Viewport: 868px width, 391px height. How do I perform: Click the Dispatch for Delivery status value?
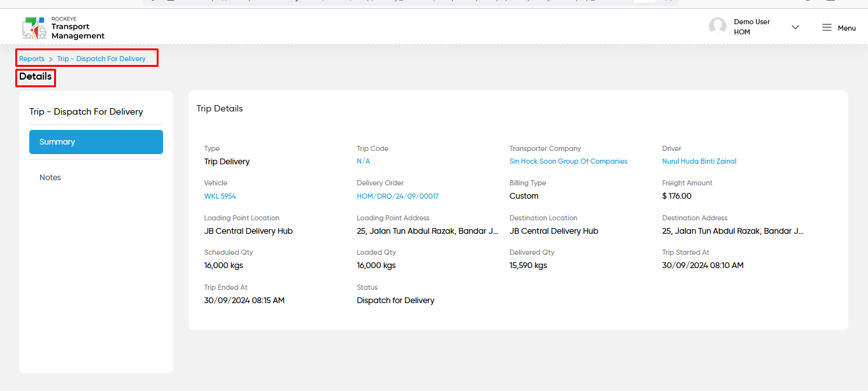click(x=395, y=301)
